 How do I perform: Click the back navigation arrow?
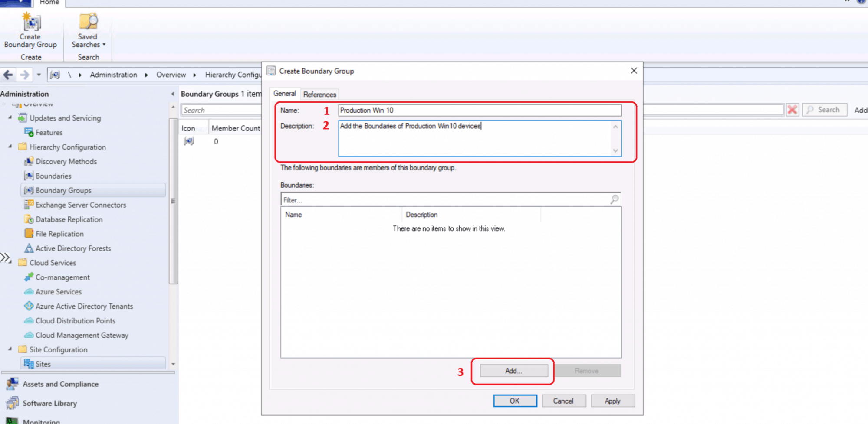[8, 75]
